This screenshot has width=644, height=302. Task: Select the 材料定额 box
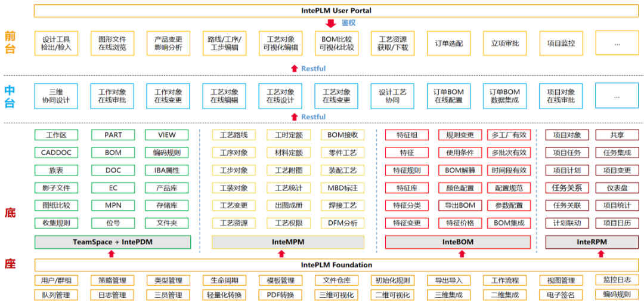coord(289,152)
